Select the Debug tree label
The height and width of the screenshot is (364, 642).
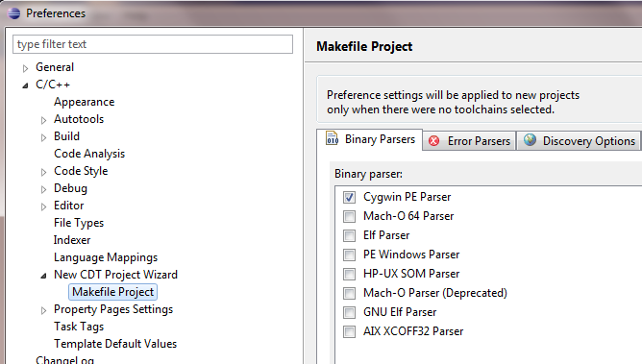tap(70, 188)
